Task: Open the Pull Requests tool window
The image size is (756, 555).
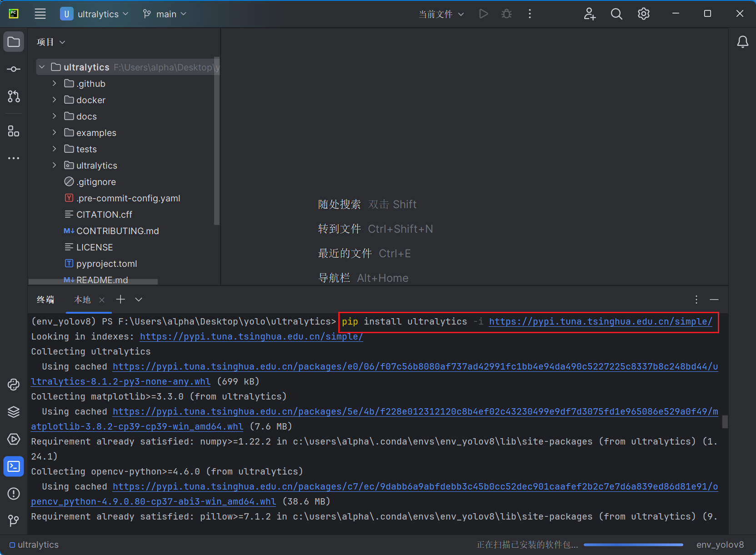Action: (14, 96)
